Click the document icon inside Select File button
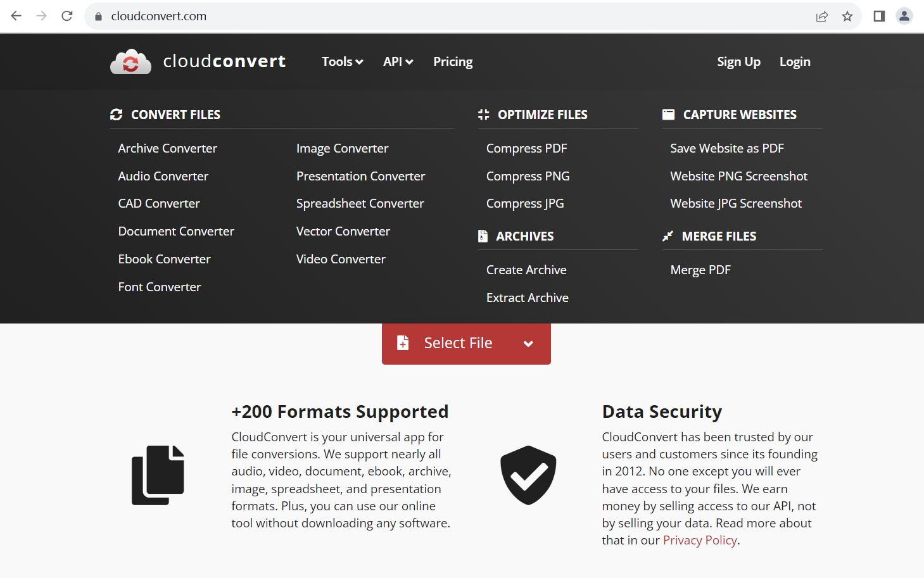Screen dimensions: 924x578 coord(403,342)
